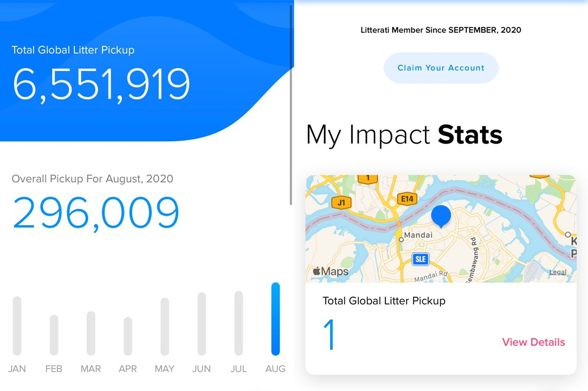Select the MAR bar in monthly chart

click(91, 333)
